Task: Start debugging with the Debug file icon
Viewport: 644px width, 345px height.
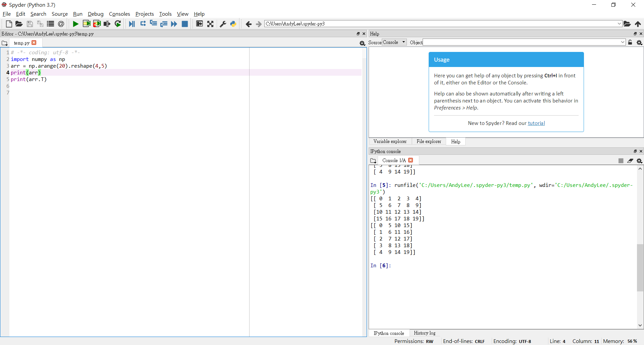Action: tap(132, 24)
